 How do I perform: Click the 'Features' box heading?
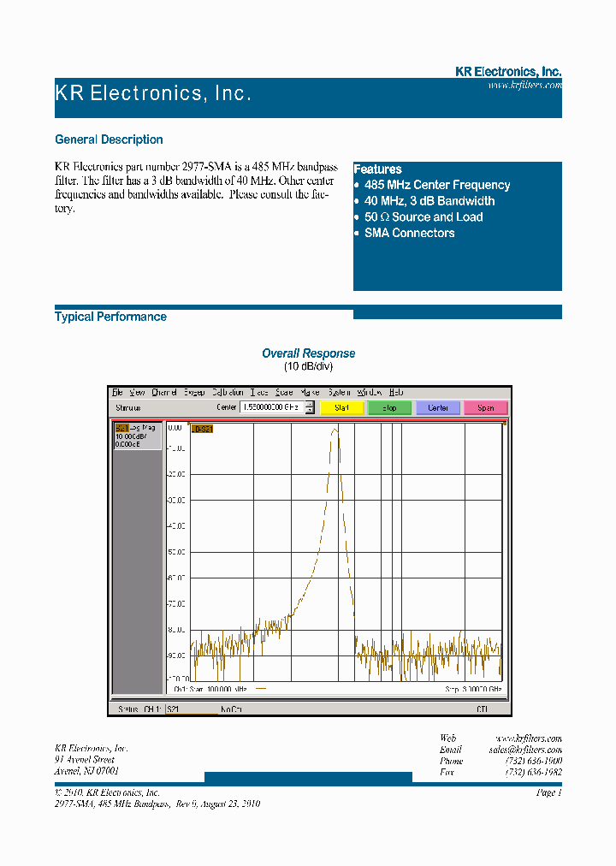(x=377, y=169)
